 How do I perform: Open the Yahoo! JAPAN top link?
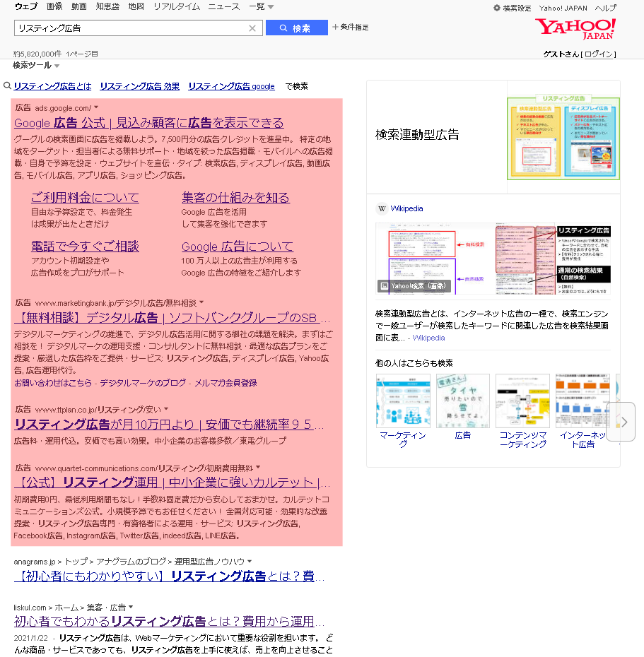click(563, 8)
